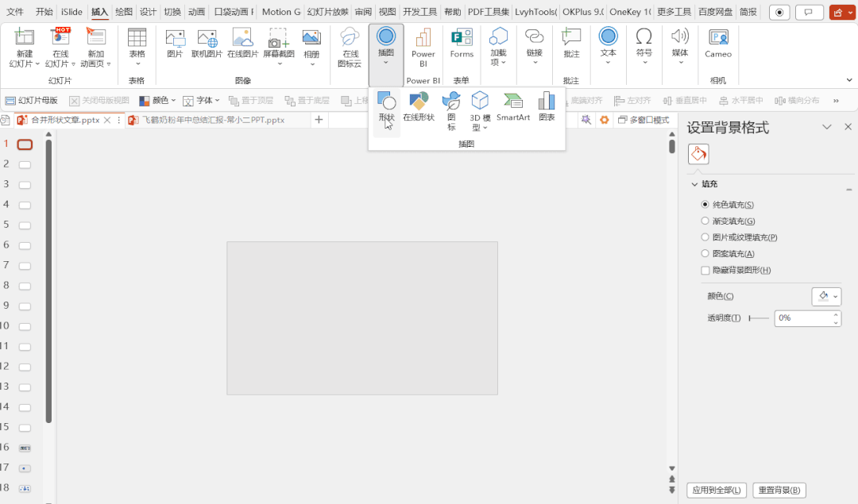The height and width of the screenshot is (504, 858).
Task: Click the transparency 0% input field
Action: click(802, 318)
